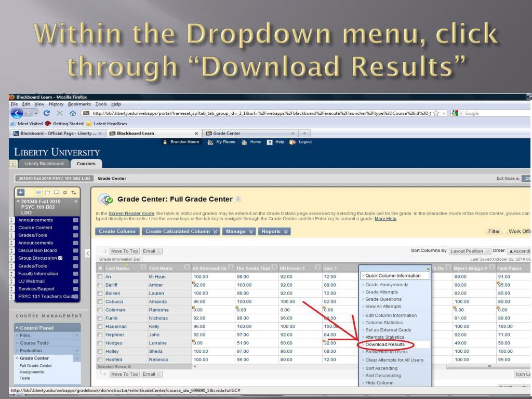
Task: Click the Stop loading X icon
Action: 60,113
